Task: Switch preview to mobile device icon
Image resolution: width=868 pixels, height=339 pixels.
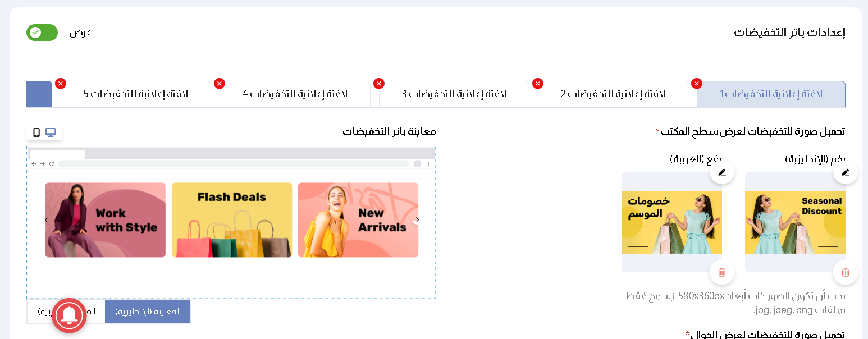Action: 36,132
